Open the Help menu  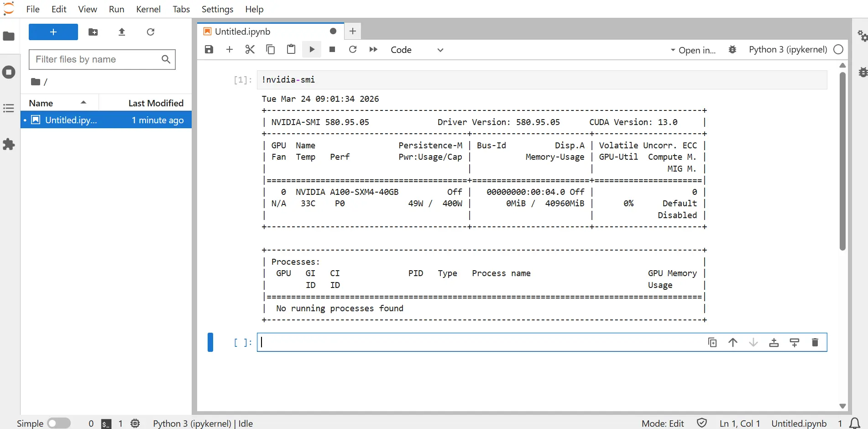254,9
